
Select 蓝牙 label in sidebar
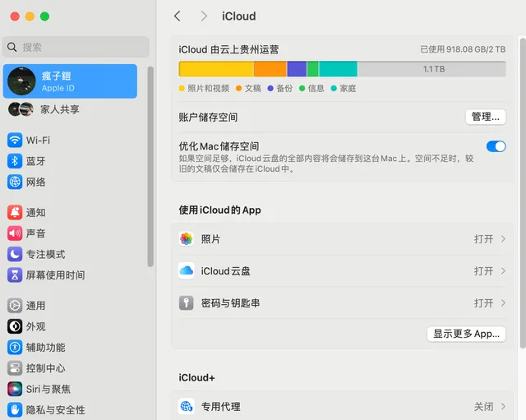pyautogui.click(x=35, y=161)
